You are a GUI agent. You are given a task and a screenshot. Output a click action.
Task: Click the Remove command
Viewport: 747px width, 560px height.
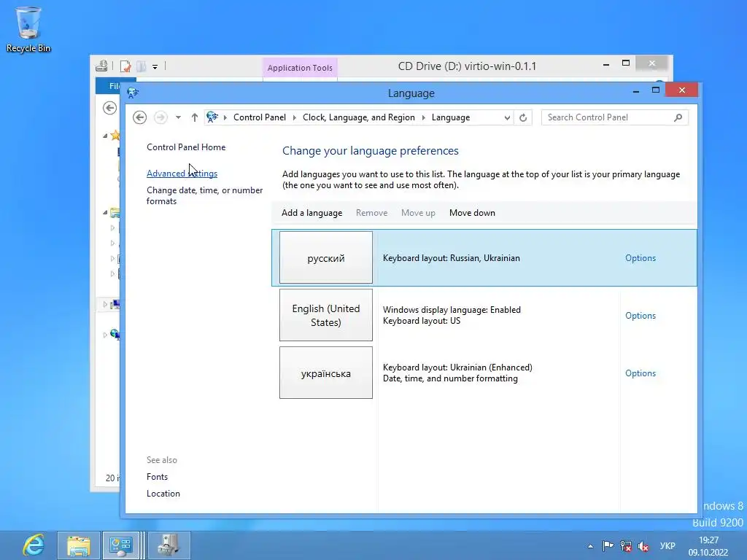[371, 213]
